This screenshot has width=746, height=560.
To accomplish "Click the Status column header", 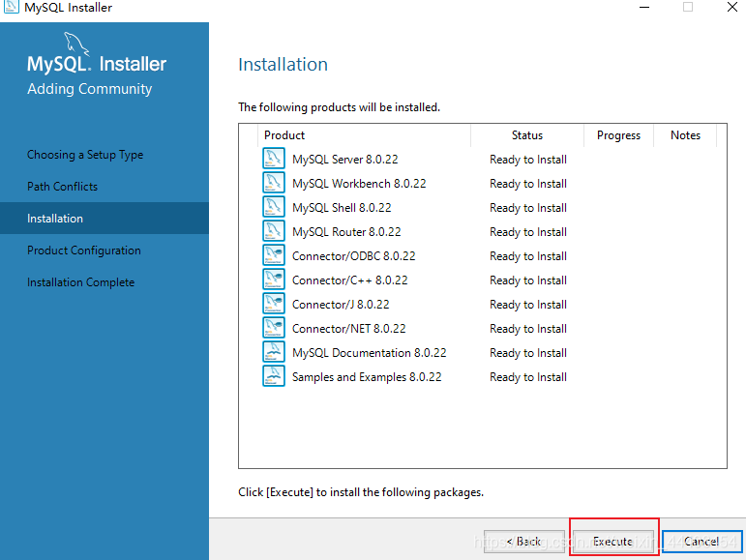I will 527,135.
